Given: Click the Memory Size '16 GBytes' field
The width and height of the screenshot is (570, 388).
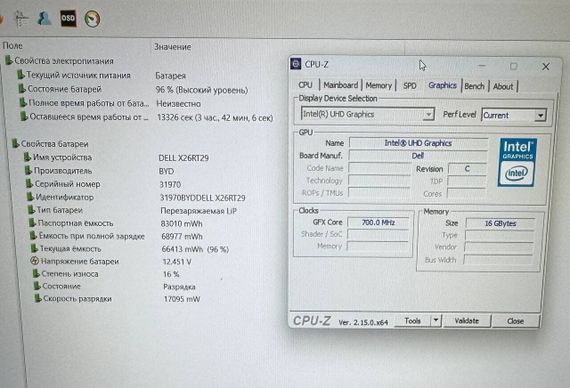Looking at the screenshot, I should [x=500, y=223].
